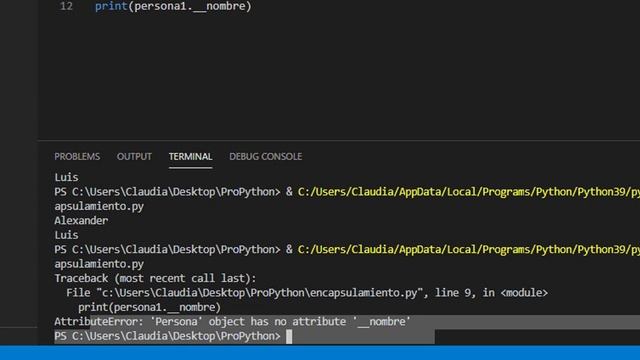Viewport: 640px width, 360px height.
Task: Click the AttributeError message line in terminal
Action: [x=232, y=322]
